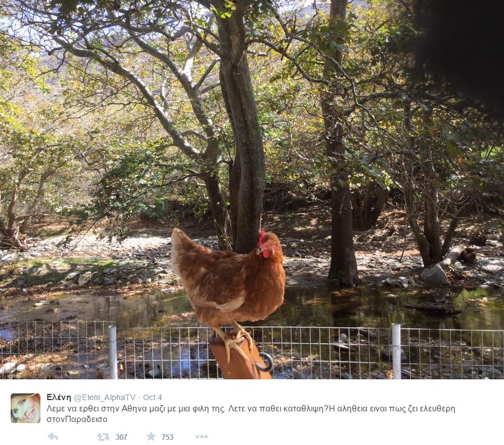Click the Ελένη profile avatar
504x445 pixels.
point(26,408)
